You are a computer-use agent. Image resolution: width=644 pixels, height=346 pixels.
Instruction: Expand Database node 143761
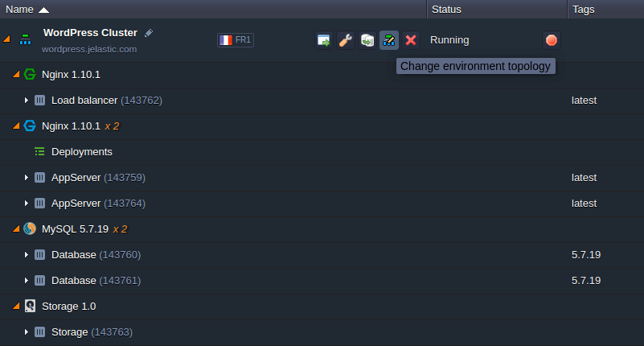pyautogui.click(x=26, y=281)
